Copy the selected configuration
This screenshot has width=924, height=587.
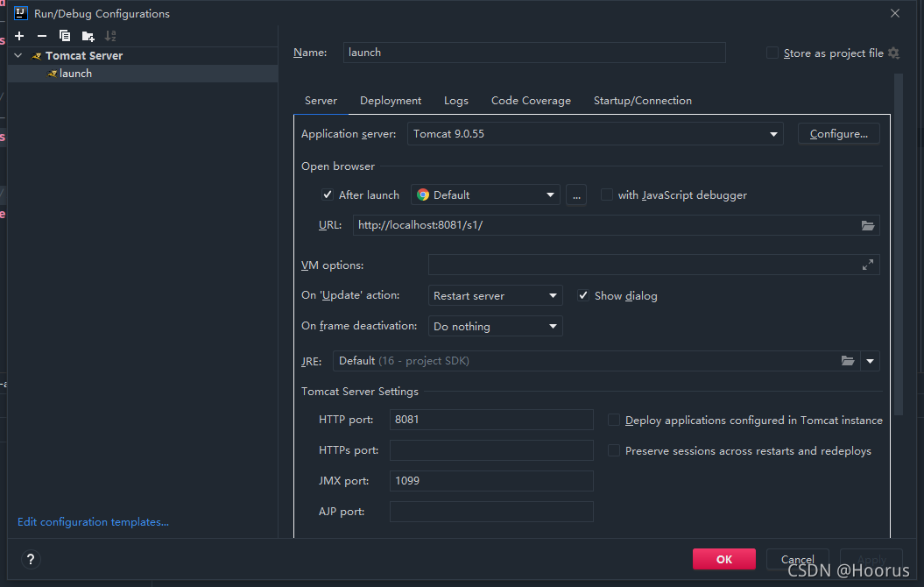click(65, 36)
